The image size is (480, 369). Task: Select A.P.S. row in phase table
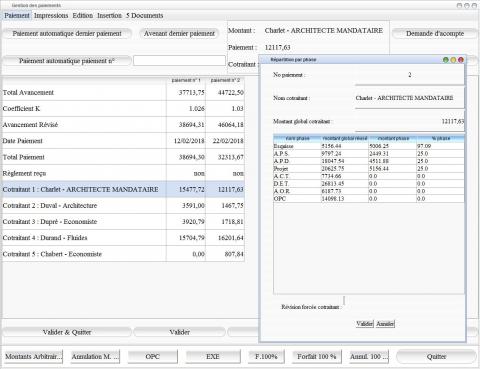[x=369, y=154]
